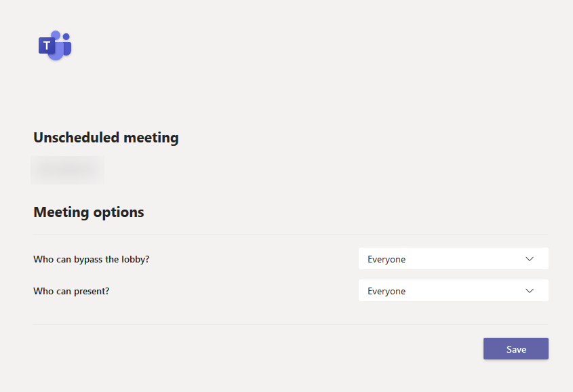Click the word 'present?' in the second option label
This screenshot has height=392, width=573.
click(92, 292)
